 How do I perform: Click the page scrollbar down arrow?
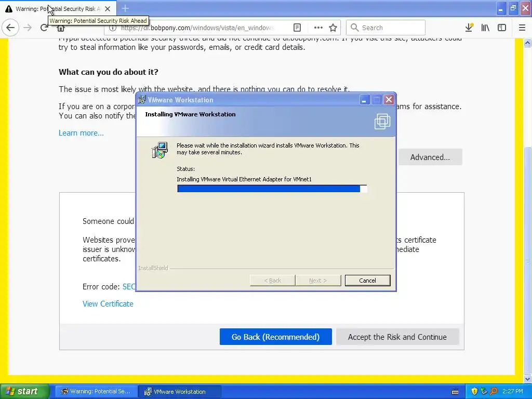(528, 379)
